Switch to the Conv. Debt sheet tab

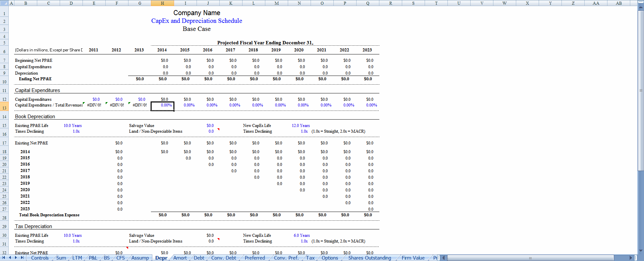(x=224, y=258)
